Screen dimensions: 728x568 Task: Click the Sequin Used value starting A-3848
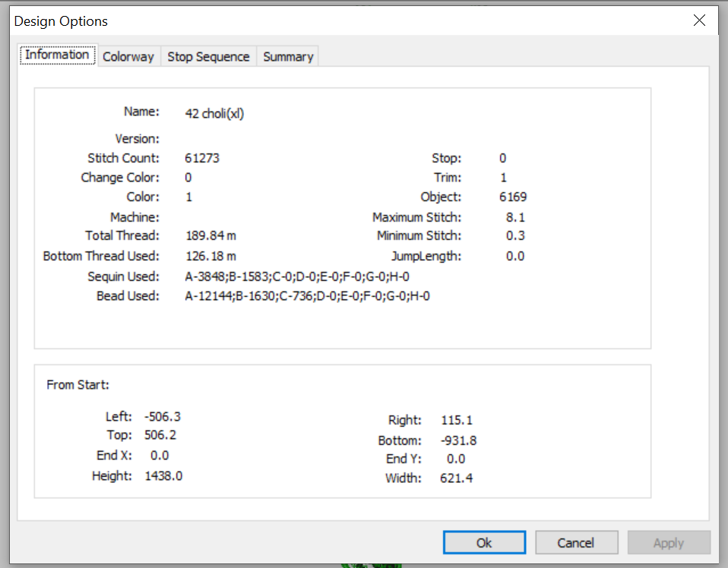click(x=297, y=277)
